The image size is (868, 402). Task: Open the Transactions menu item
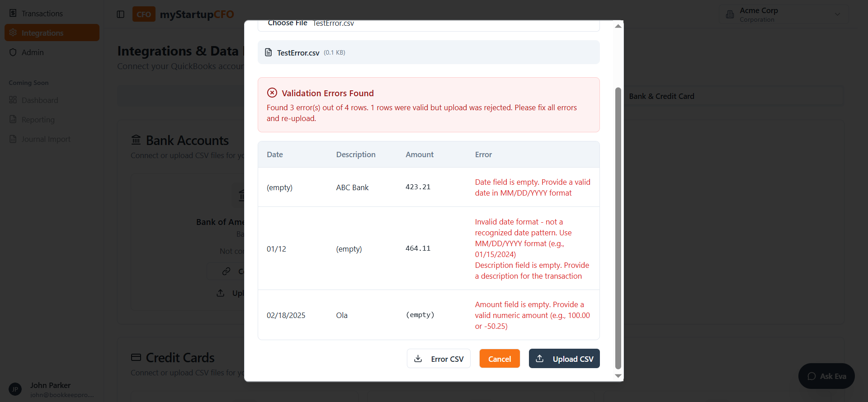pyautogui.click(x=42, y=14)
